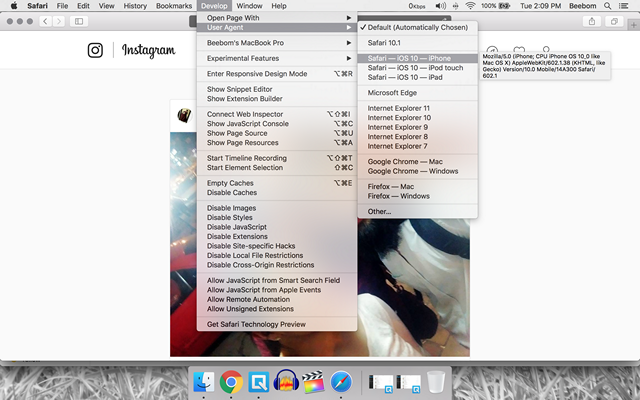This screenshot has height=400, width=640.
Task: Choose Empty Caches
Action: (x=277, y=183)
